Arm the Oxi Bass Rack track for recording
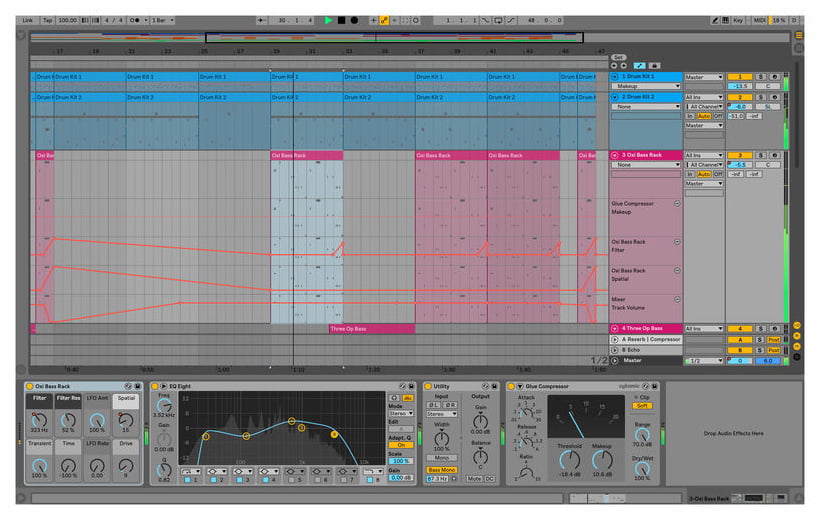 pos(775,155)
